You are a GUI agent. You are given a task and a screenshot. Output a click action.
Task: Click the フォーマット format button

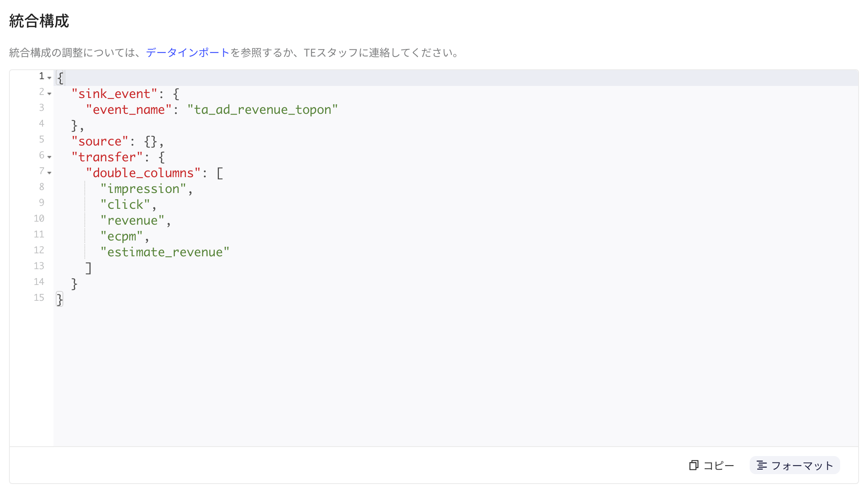795,465
